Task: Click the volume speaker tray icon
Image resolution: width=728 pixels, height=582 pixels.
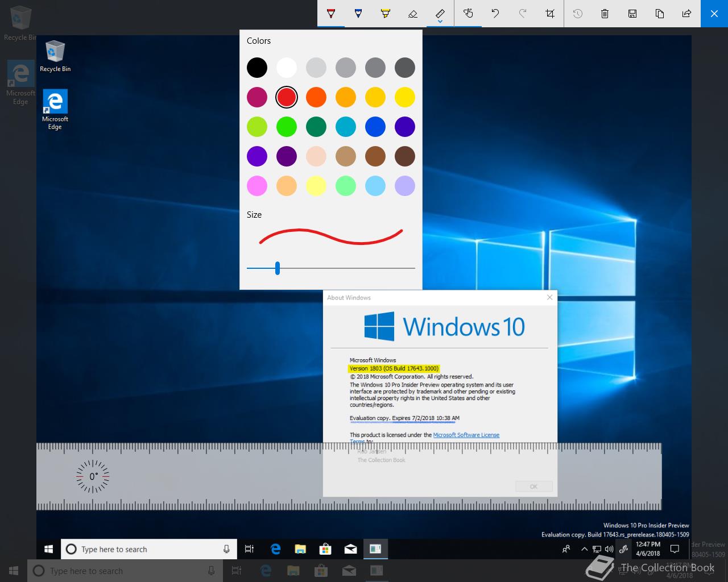Action: pos(609,549)
